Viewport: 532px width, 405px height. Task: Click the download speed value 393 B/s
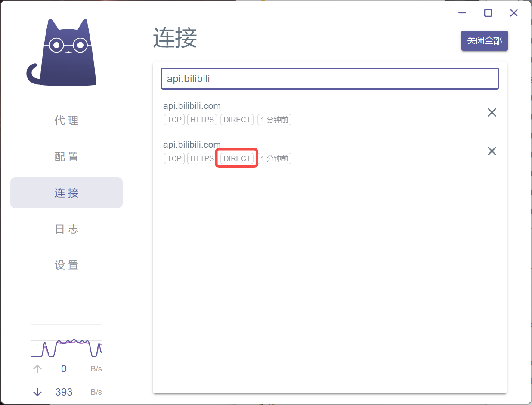point(64,392)
